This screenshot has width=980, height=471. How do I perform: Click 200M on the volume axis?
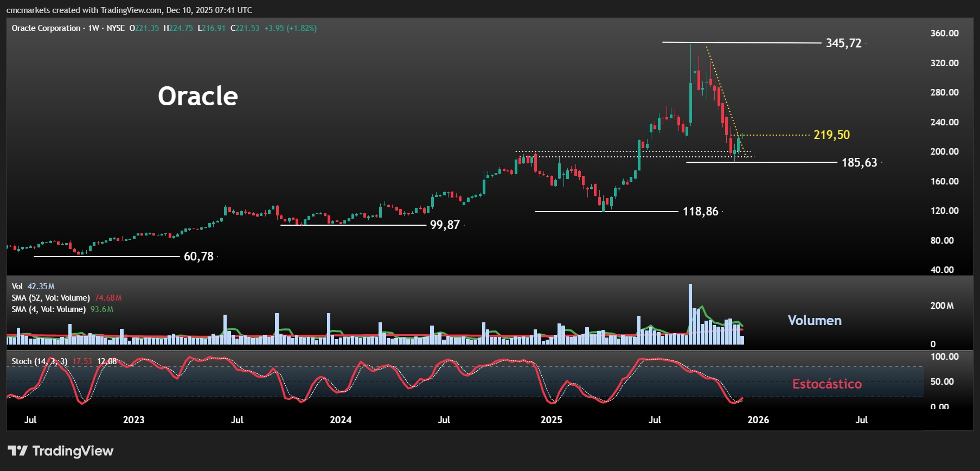[942, 306]
